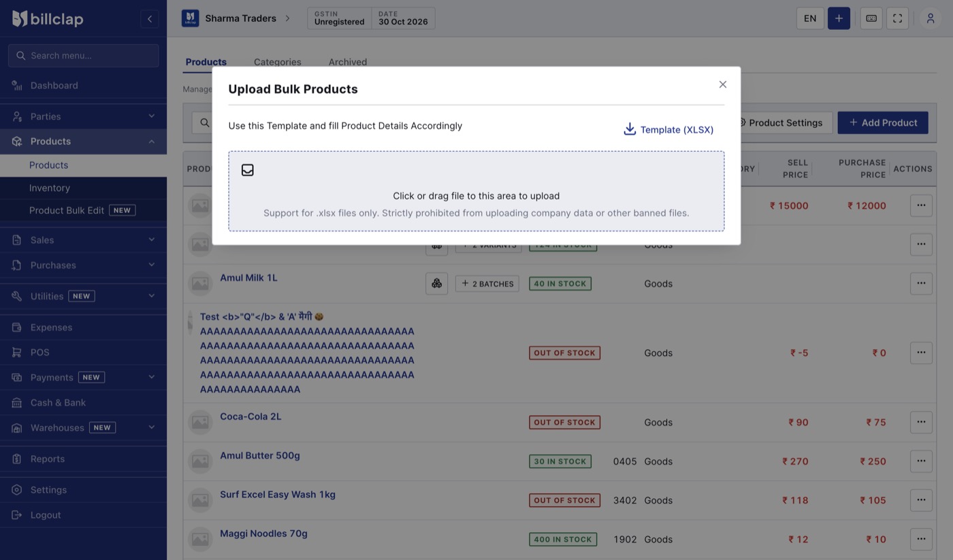Expand the Sales menu

click(x=83, y=240)
